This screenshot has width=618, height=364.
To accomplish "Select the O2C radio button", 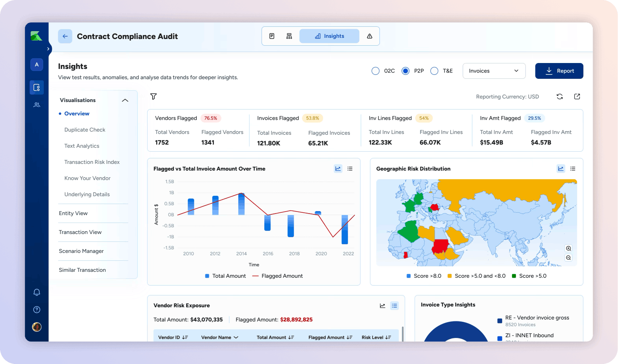I will click(375, 71).
